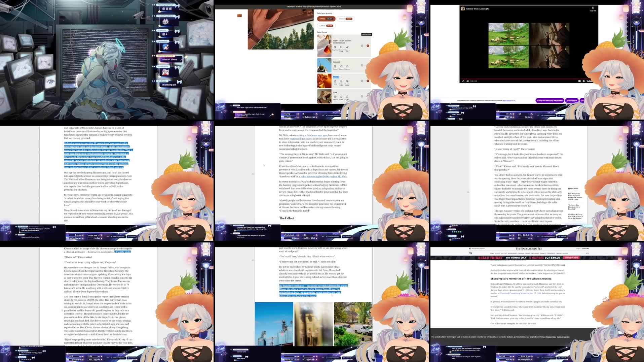The height and width of the screenshot is (362, 644).
Task: Mute the volume in the YouTube player
Action: coord(467,81)
